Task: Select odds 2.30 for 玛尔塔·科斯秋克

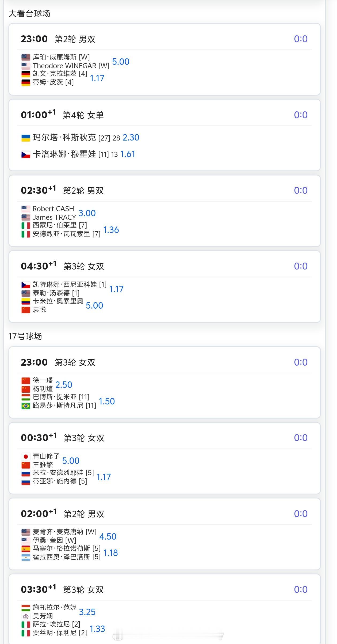Action: tap(131, 138)
